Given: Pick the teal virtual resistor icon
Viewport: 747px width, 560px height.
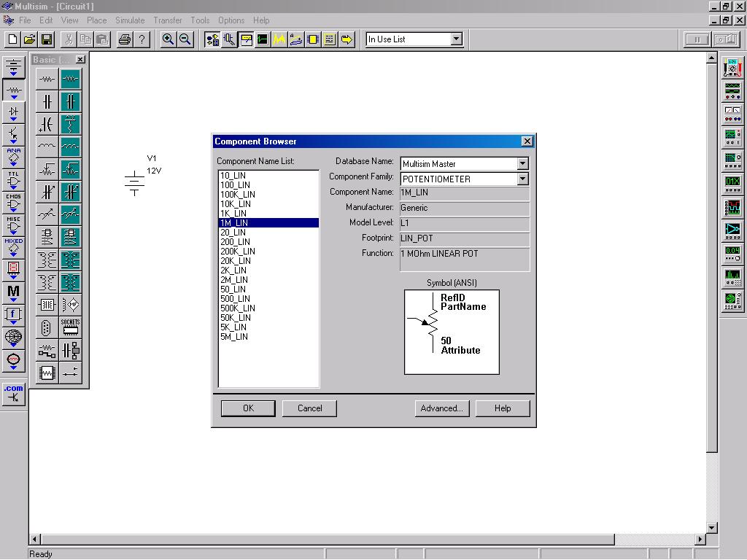Looking at the screenshot, I should (71, 79).
